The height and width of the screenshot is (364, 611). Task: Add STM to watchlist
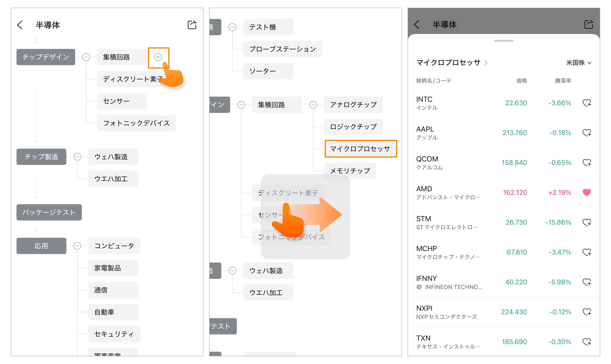pos(587,222)
